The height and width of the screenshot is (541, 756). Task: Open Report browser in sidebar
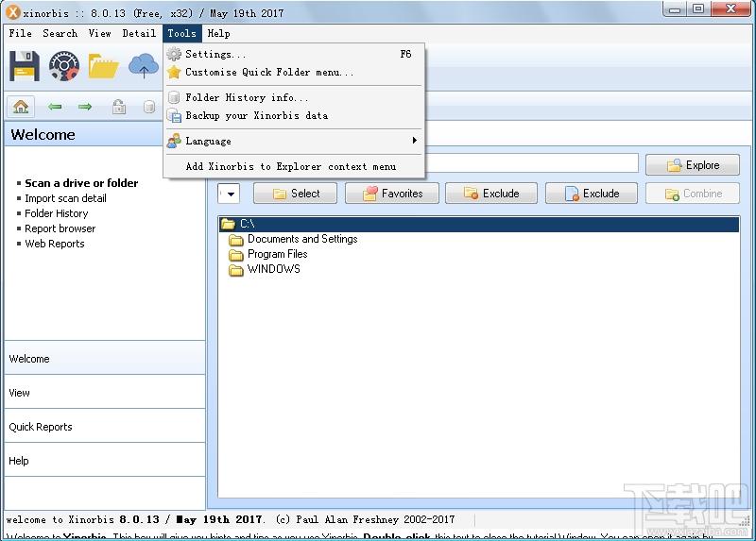tap(60, 228)
